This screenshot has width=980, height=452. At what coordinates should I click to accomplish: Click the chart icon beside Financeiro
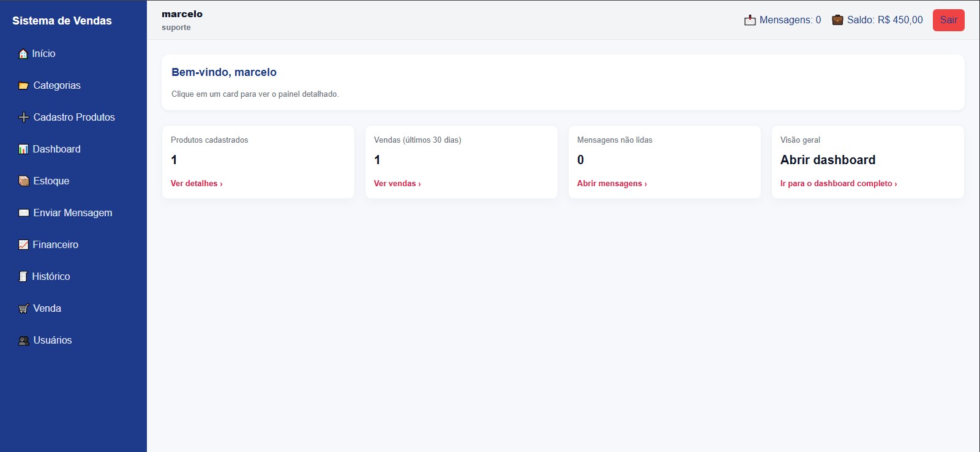[23, 245]
